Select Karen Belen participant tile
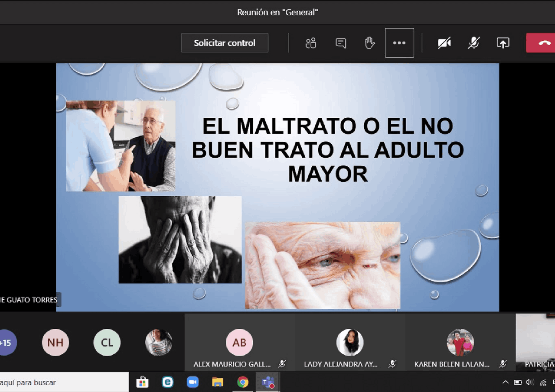Viewport: 555px width, 392px height. (x=460, y=343)
